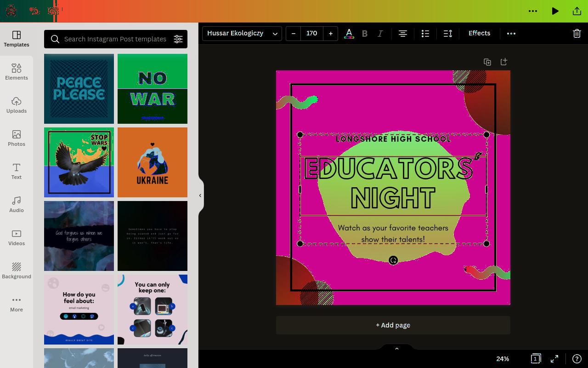The width and height of the screenshot is (588, 368).
Task: Click the + Add page button
Action: point(393,325)
